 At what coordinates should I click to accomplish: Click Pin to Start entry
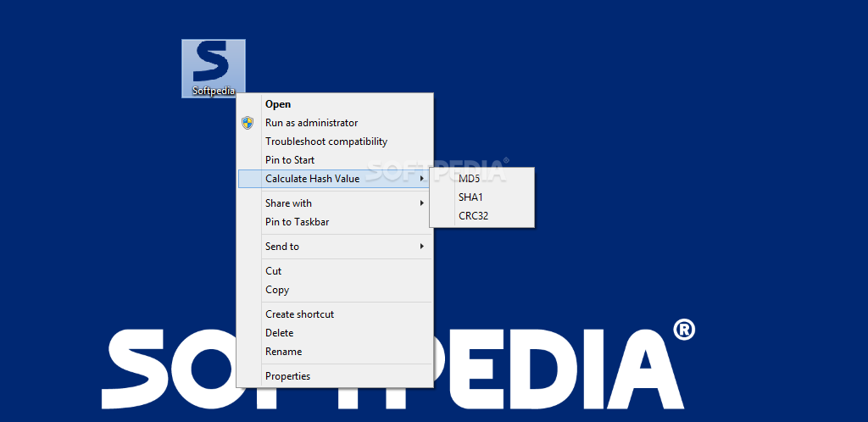click(335, 160)
